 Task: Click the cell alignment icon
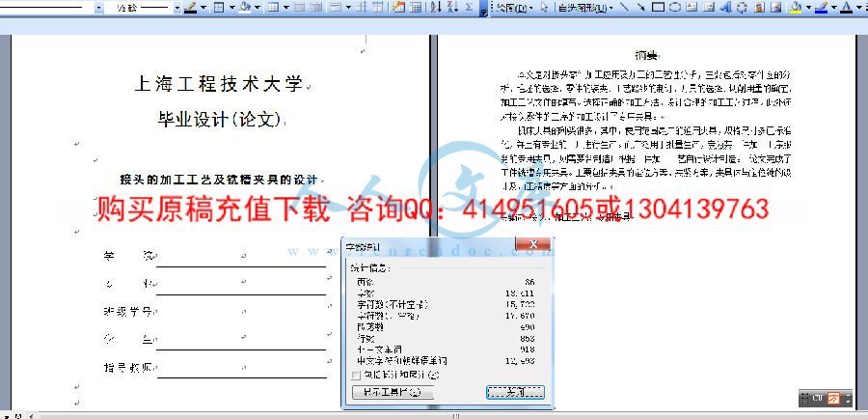pos(336,7)
